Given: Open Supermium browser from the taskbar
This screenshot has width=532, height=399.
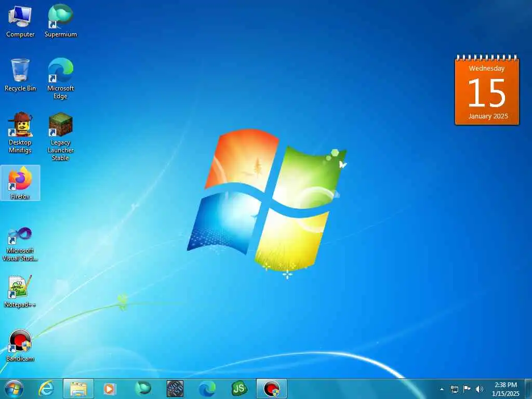Looking at the screenshot, I should [x=143, y=389].
